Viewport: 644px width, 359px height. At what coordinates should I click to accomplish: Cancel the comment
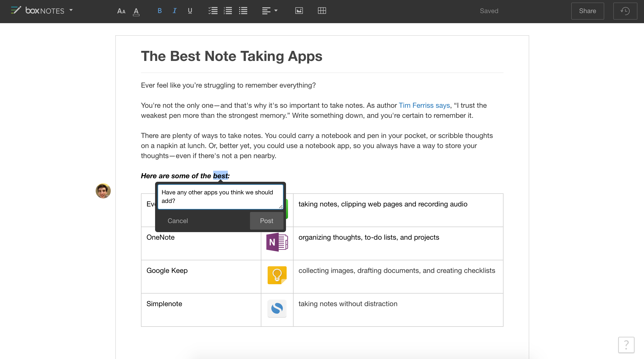click(x=177, y=221)
